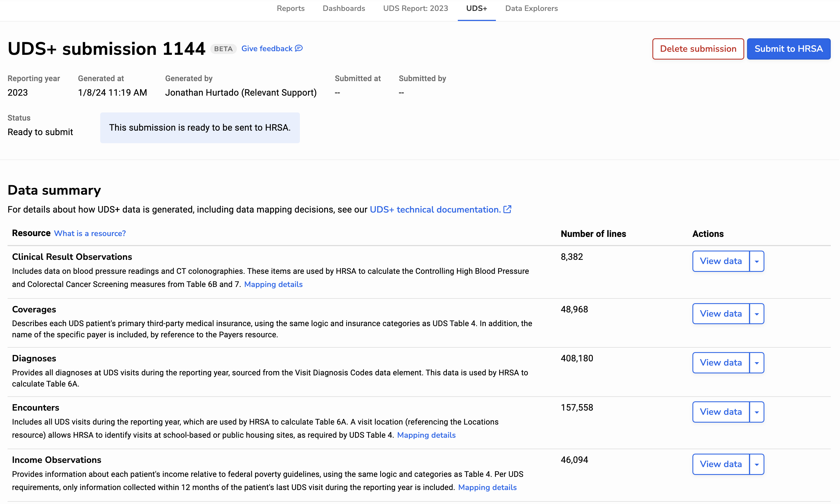
Task: Click the Give feedback link
Action: click(x=267, y=49)
